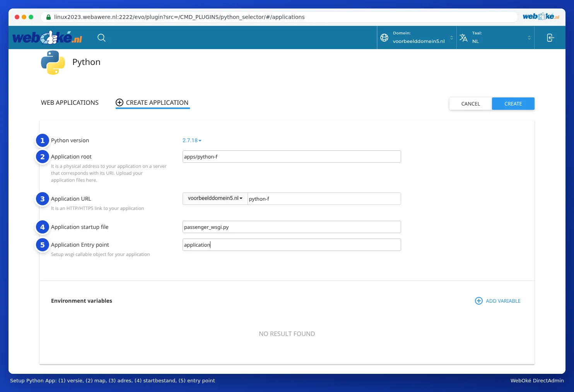Switch to the Web Applications tab

click(x=70, y=102)
